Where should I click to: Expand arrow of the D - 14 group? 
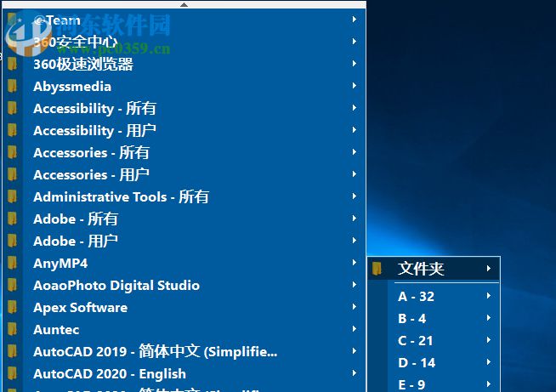click(489, 362)
